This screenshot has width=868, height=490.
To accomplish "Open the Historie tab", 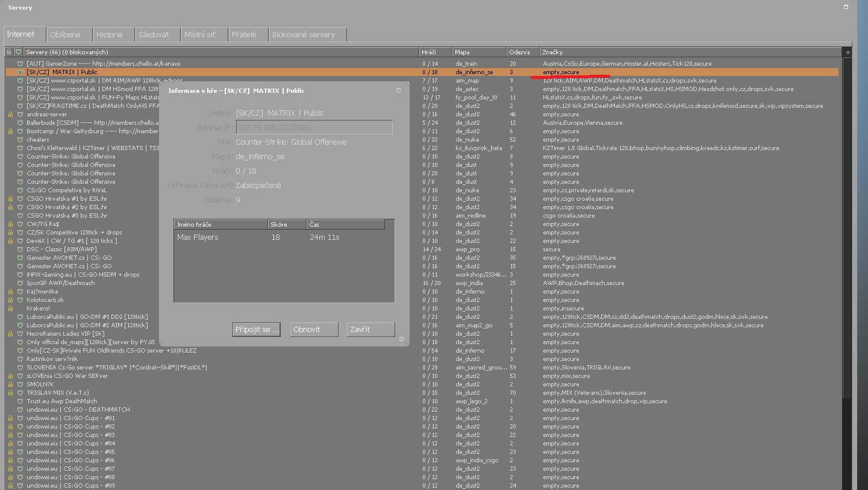I will pyautogui.click(x=114, y=35).
